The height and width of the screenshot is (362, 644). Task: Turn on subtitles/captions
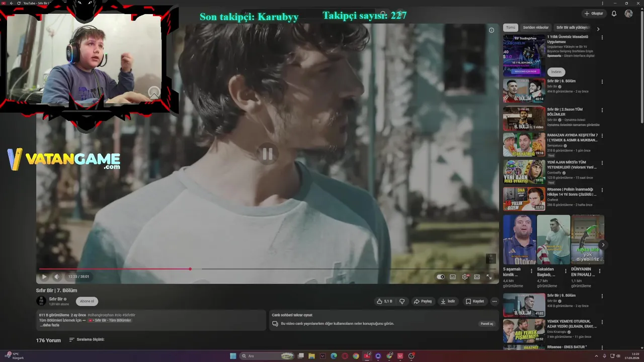coord(453,277)
